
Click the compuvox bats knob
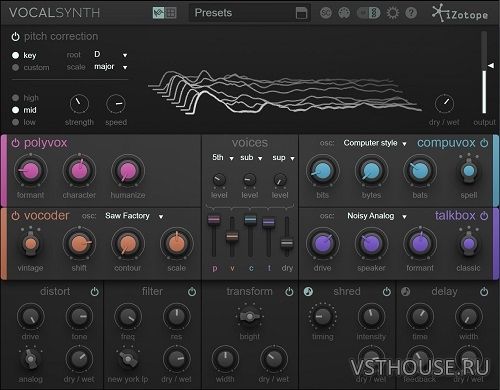coord(420,171)
